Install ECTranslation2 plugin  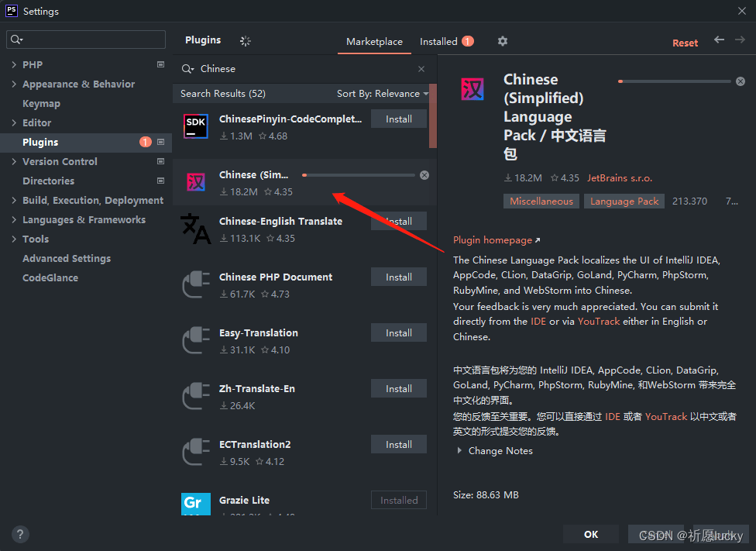tap(399, 444)
